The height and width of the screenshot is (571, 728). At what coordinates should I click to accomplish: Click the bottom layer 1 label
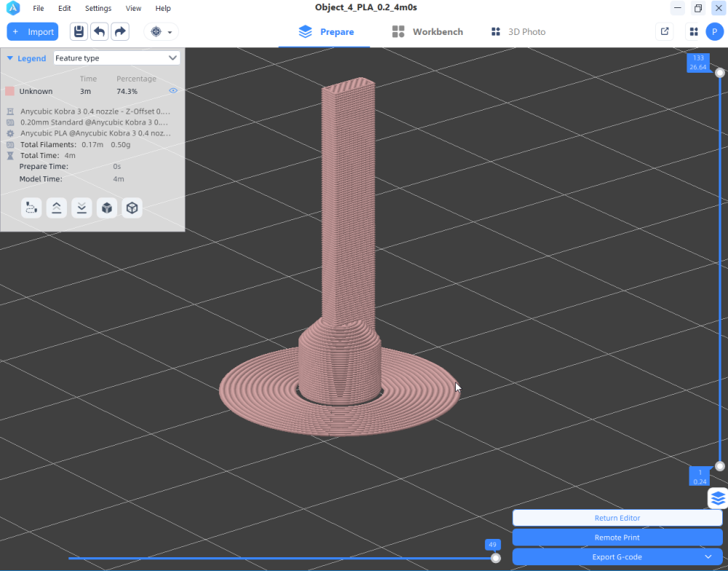(700, 477)
